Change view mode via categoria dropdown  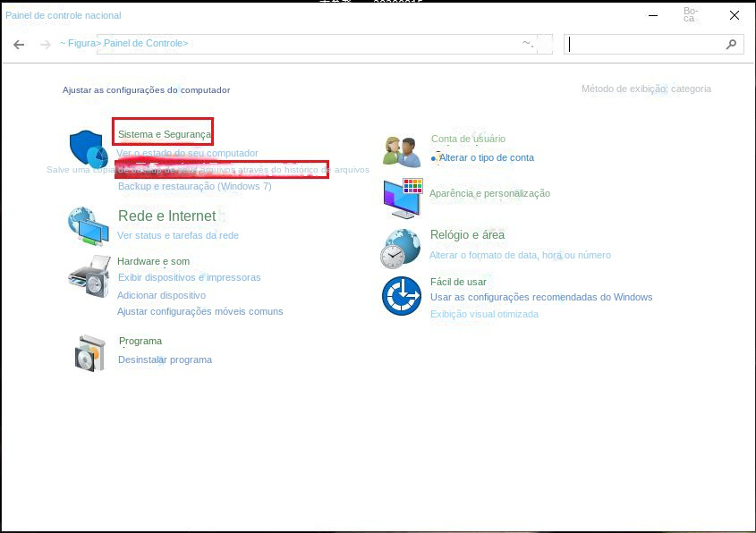click(x=691, y=89)
